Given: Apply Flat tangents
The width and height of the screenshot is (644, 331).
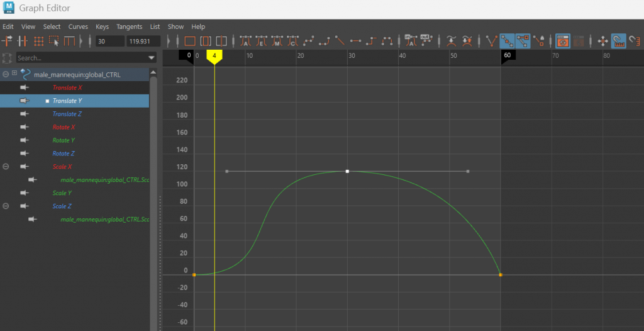Looking at the screenshot, I should pyautogui.click(x=355, y=41).
